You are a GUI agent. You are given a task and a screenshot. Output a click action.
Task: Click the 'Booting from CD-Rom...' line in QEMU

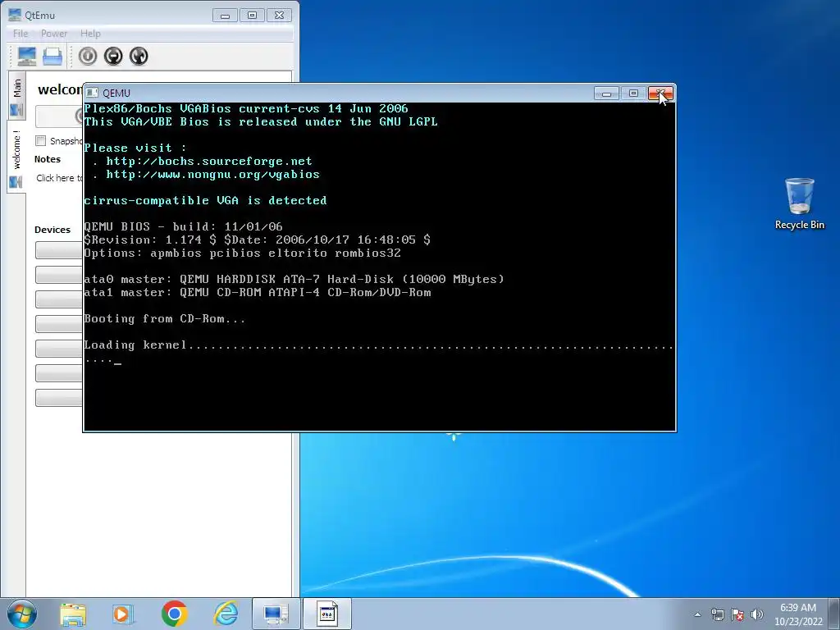[x=164, y=319]
